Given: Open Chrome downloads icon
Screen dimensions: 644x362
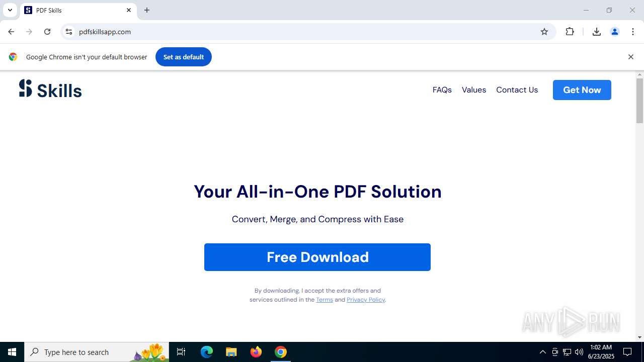Looking at the screenshot, I should click(597, 32).
